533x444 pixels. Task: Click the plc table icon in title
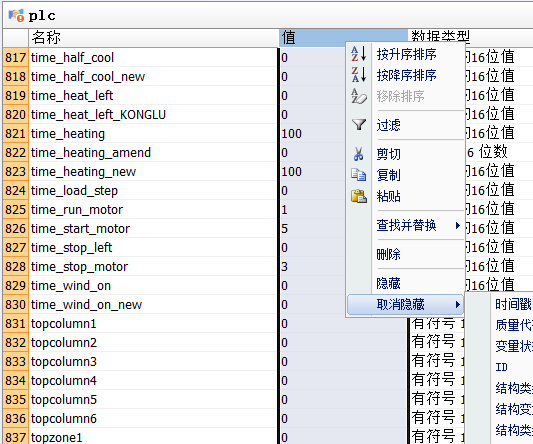pyautogui.click(x=16, y=15)
